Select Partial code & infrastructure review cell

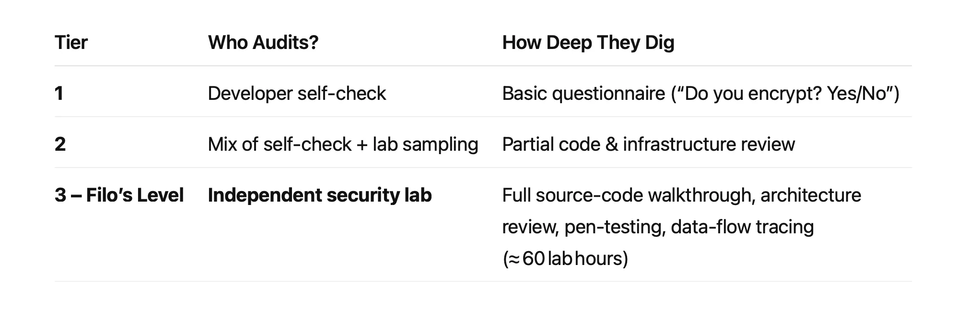tap(648, 144)
